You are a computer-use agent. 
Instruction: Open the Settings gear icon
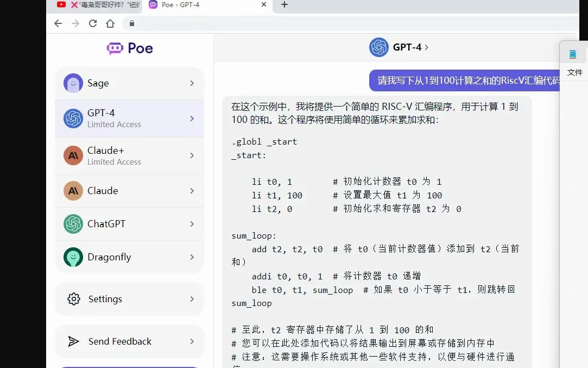tap(73, 298)
